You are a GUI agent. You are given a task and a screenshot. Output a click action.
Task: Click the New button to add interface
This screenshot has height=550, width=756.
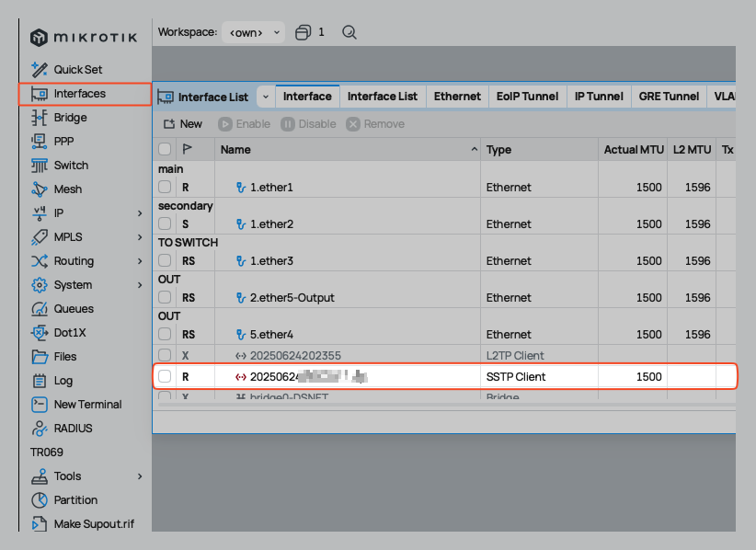pos(182,124)
